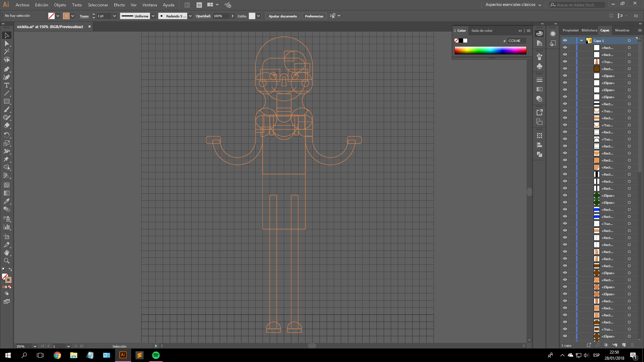Switch to the Muestras tab
This screenshot has height=362, width=644.
click(622, 30)
